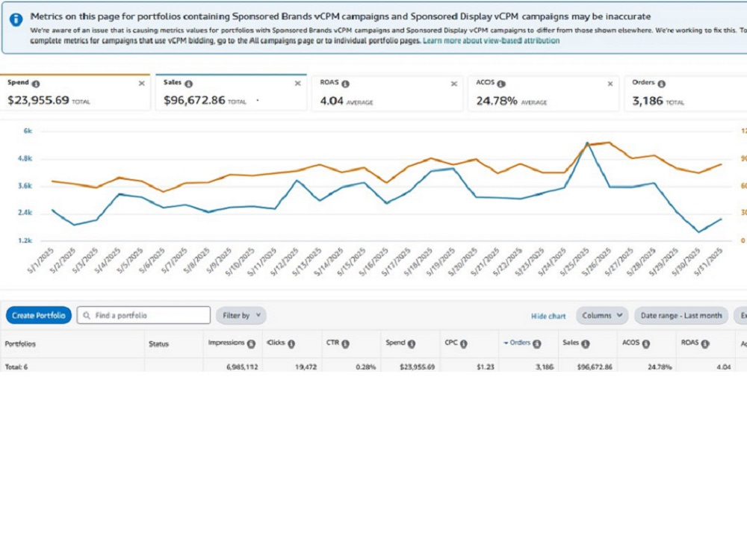The height and width of the screenshot is (560, 747).
Task: Select the ACOS metric card
Action: (544, 93)
